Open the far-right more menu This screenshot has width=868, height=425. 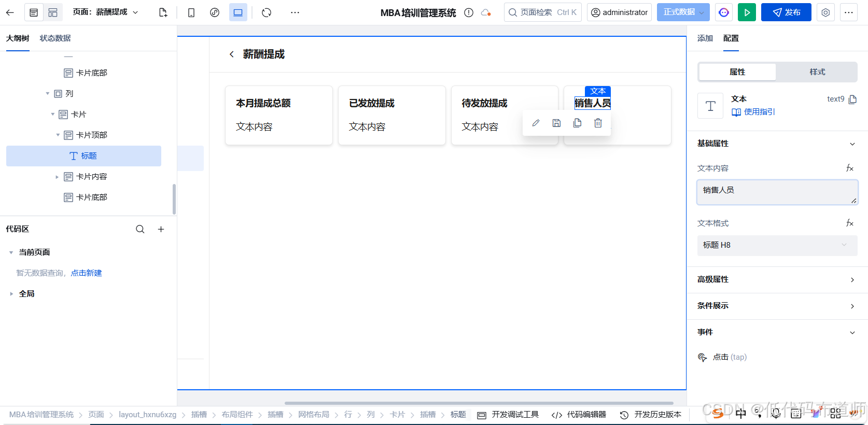click(848, 12)
